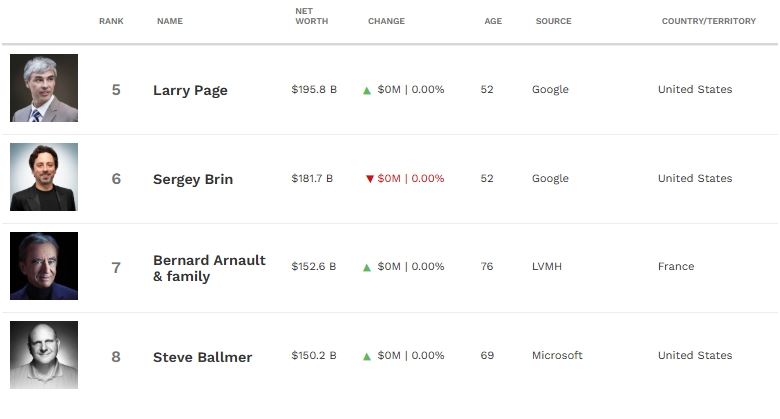
Task: Sort by the NET WORTH column header
Action: tap(311, 16)
